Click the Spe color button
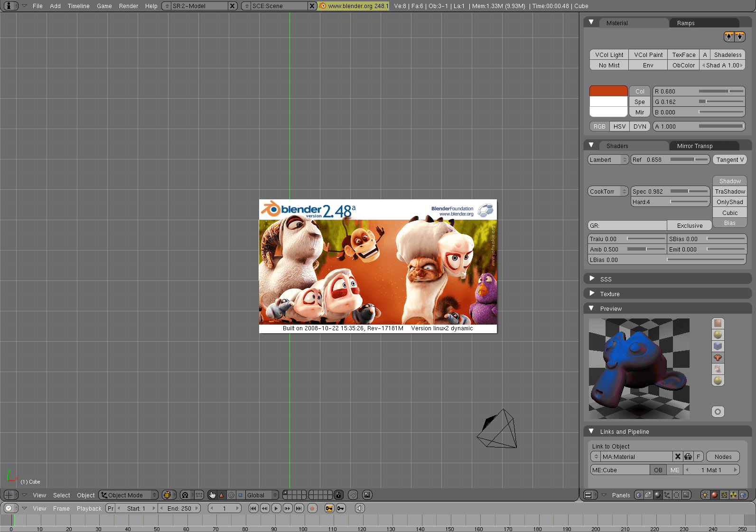The image size is (756, 532). (x=640, y=102)
